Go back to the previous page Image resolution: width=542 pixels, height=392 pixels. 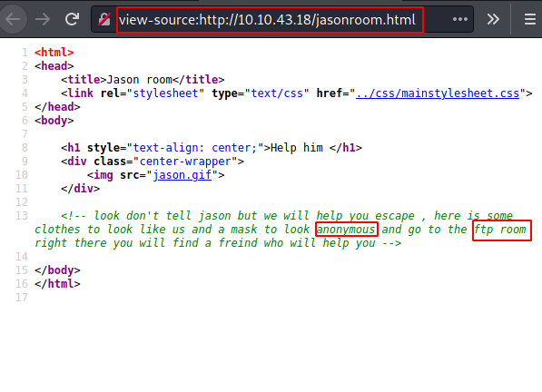pos(13,19)
